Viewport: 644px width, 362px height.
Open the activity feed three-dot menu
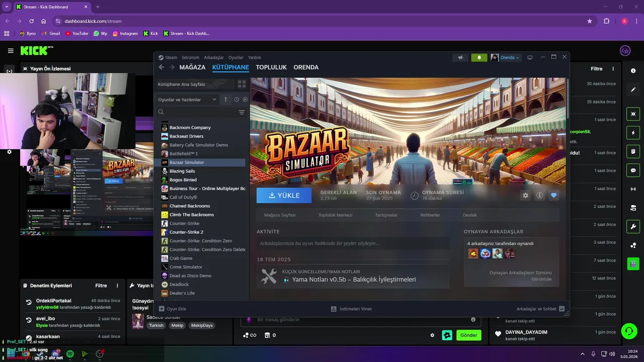click(613, 69)
